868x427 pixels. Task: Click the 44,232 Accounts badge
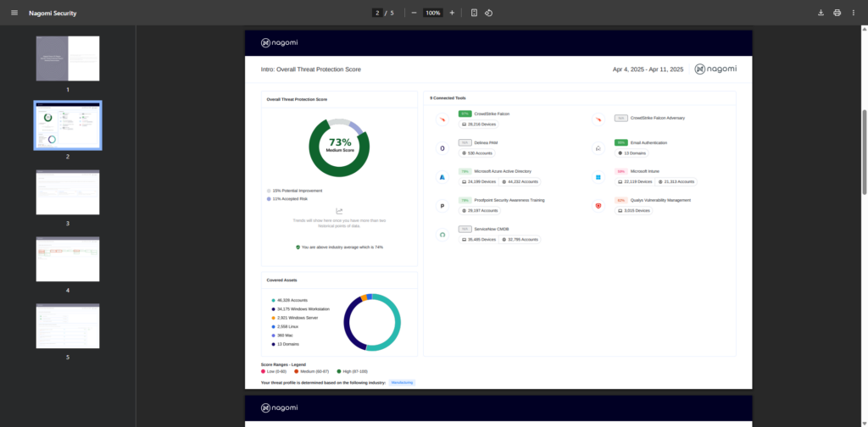tap(520, 181)
